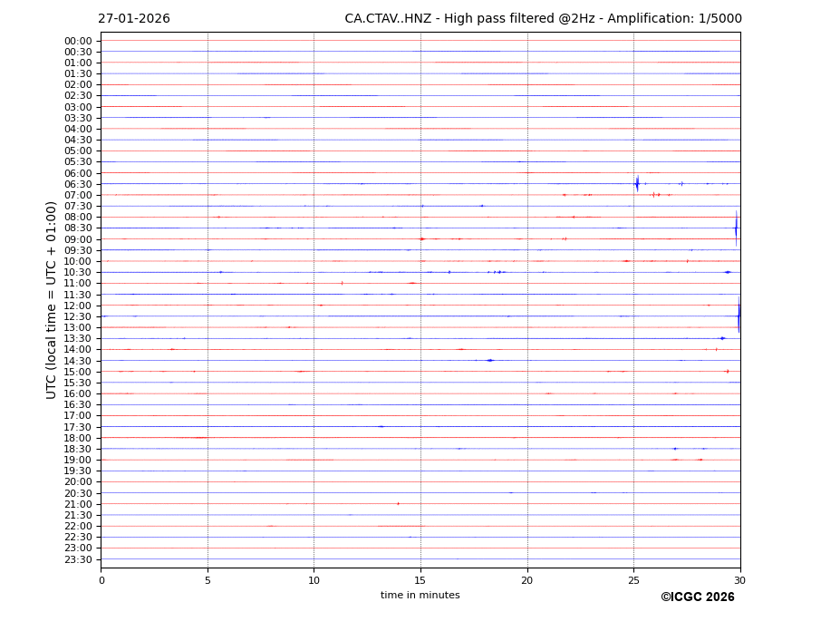Click the red blip on the 21:00 trace
The height and width of the screenshot is (631, 840).
(x=398, y=504)
